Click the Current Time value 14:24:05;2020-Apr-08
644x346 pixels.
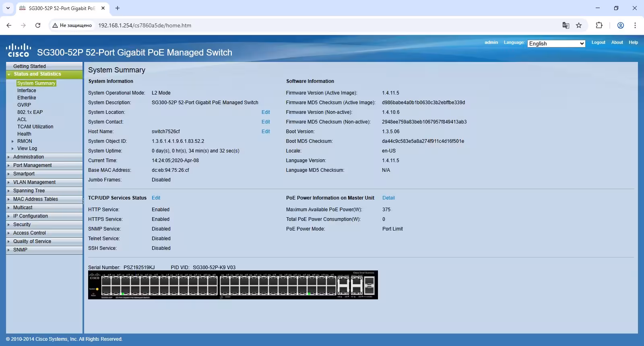175,161
